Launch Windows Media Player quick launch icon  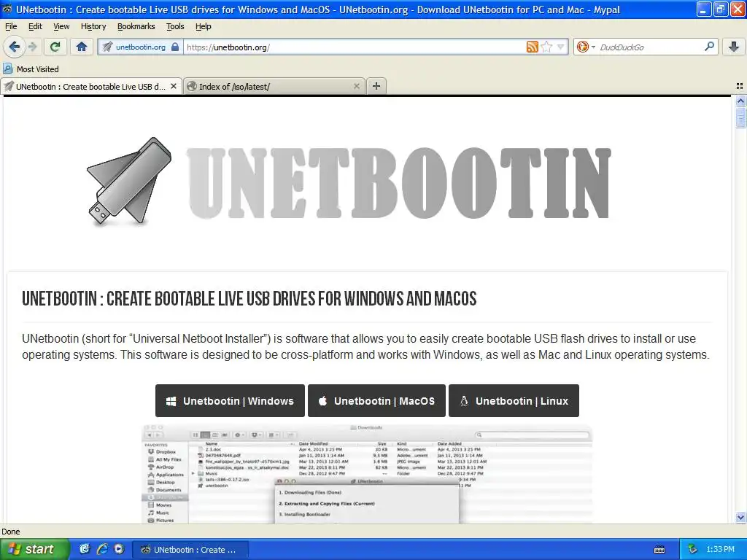119,549
